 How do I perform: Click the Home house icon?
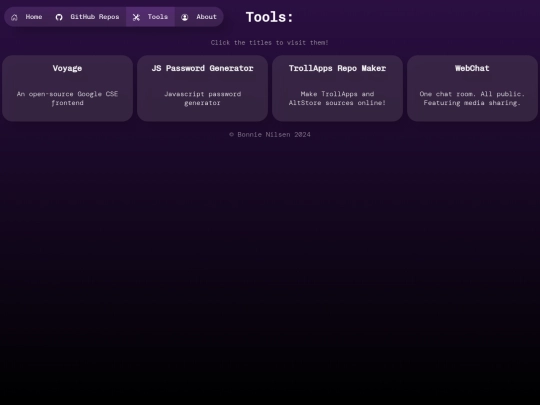click(14, 17)
